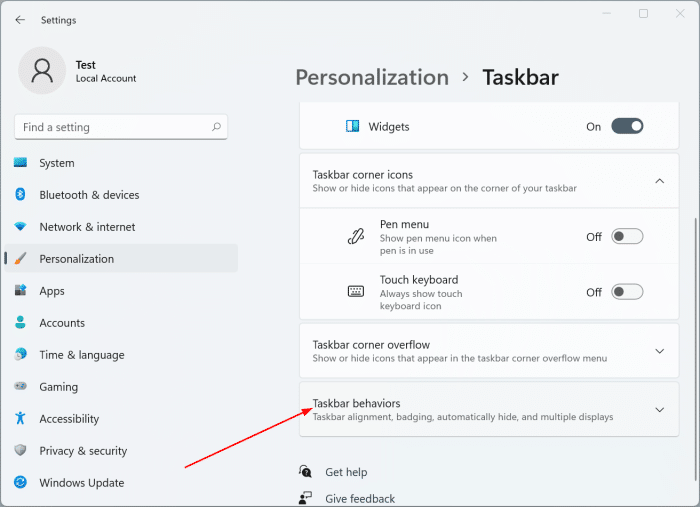
Task: Click the Windows Update sync icon
Action: (x=20, y=482)
